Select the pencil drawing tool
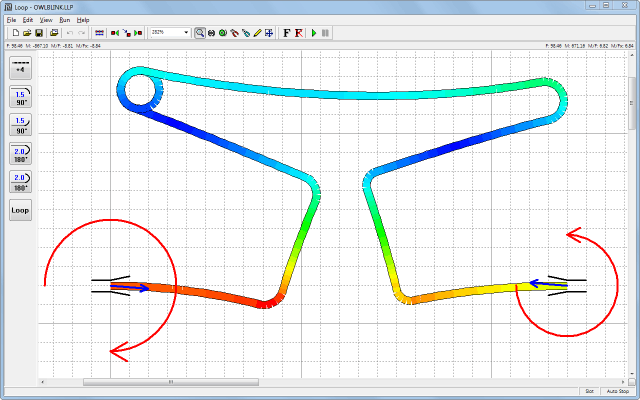640x400 pixels. 257,33
